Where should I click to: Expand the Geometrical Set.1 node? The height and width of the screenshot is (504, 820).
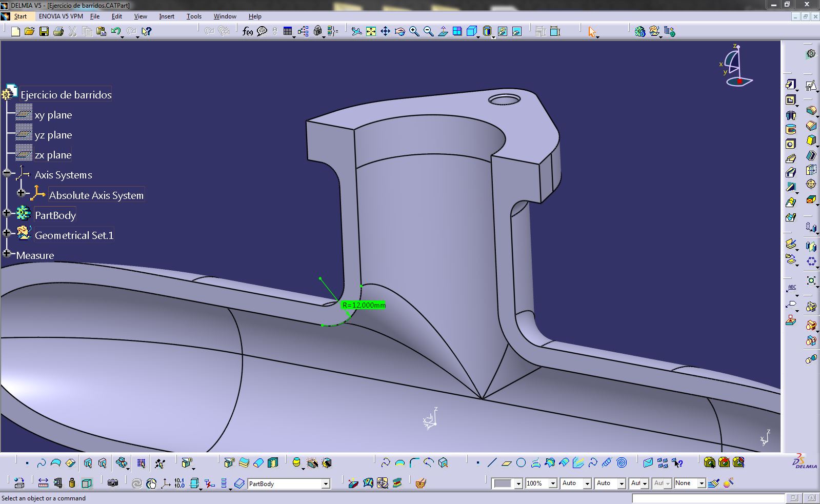coord(7,233)
